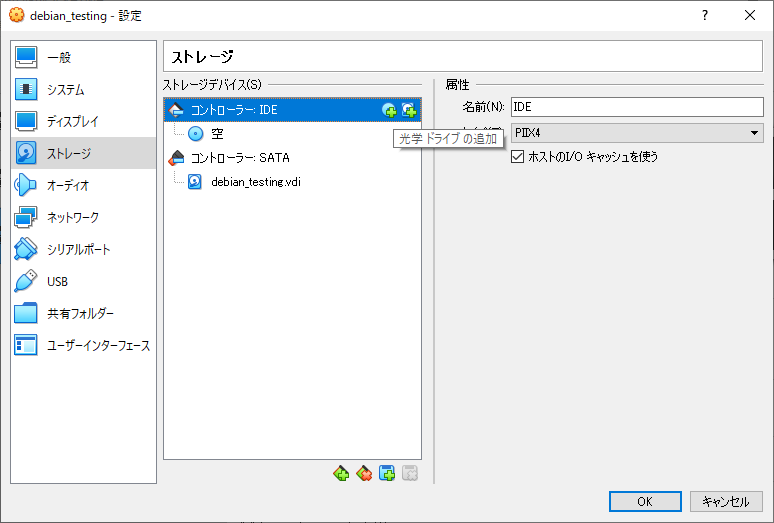Viewport: 774px width, 523px height.
Task: Click the IDE controller chip icon
Action: (176, 110)
